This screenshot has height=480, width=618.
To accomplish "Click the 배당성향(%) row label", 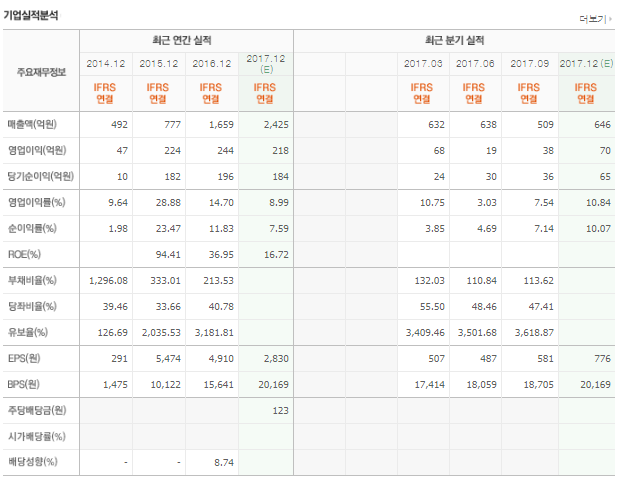I will click(x=33, y=462).
